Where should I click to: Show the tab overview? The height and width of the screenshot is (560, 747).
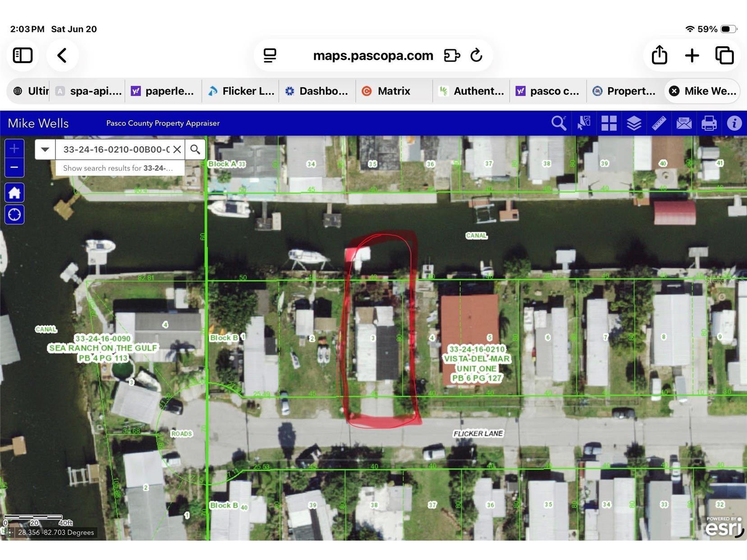[x=725, y=55]
